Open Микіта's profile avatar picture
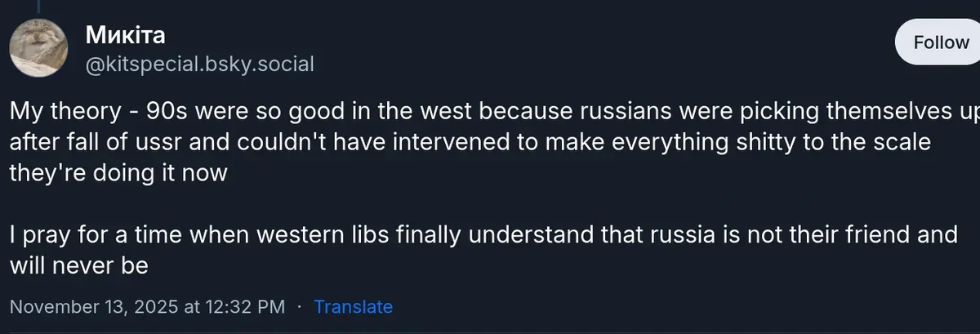980x334 pixels. [38, 50]
